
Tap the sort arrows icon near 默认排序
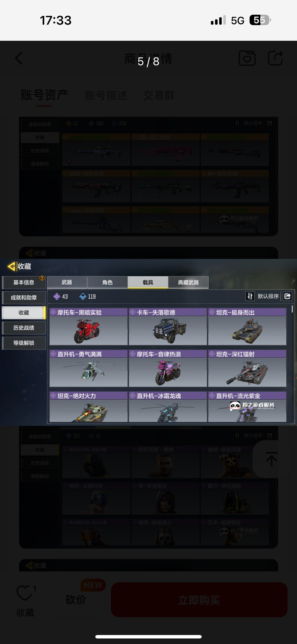click(x=250, y=296)
